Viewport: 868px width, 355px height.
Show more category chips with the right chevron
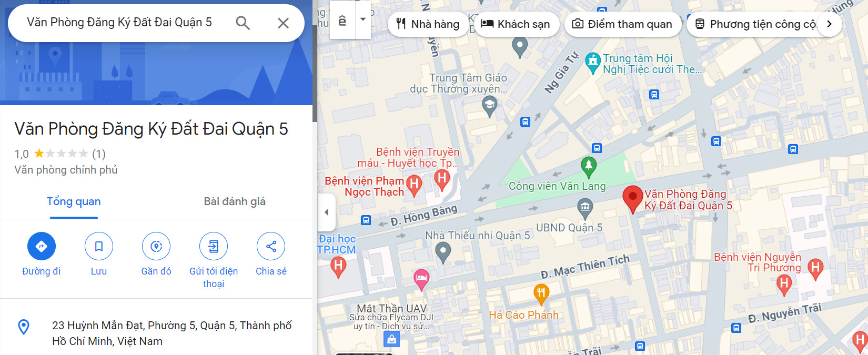click(829, 24)
